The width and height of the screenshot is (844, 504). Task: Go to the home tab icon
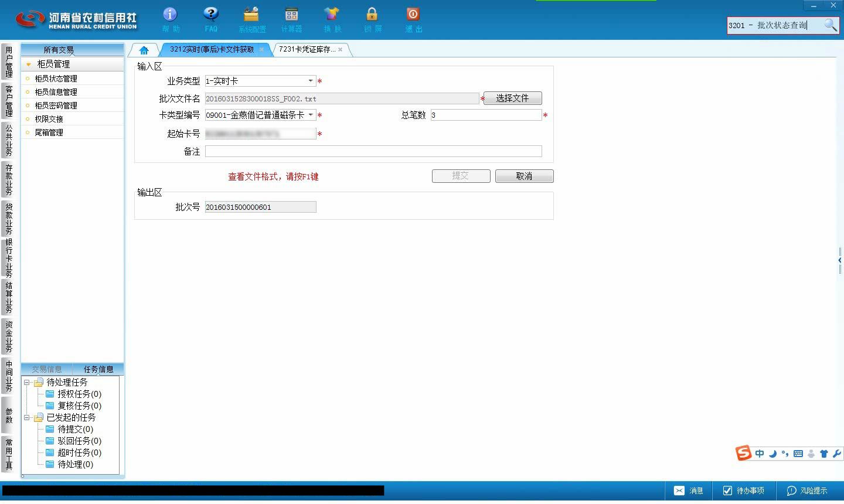[144, 50]
